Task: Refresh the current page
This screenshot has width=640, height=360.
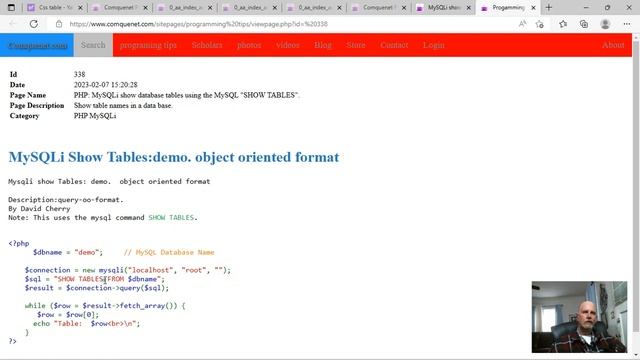Action: coord(33,24)
